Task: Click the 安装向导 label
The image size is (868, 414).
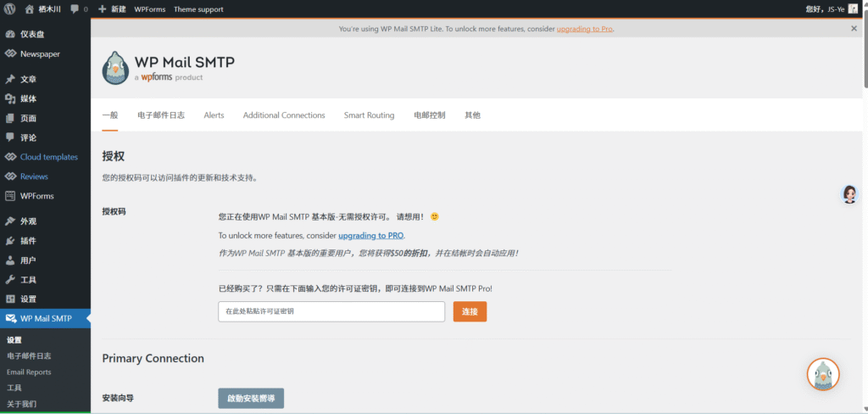Action: coord(118,398)
